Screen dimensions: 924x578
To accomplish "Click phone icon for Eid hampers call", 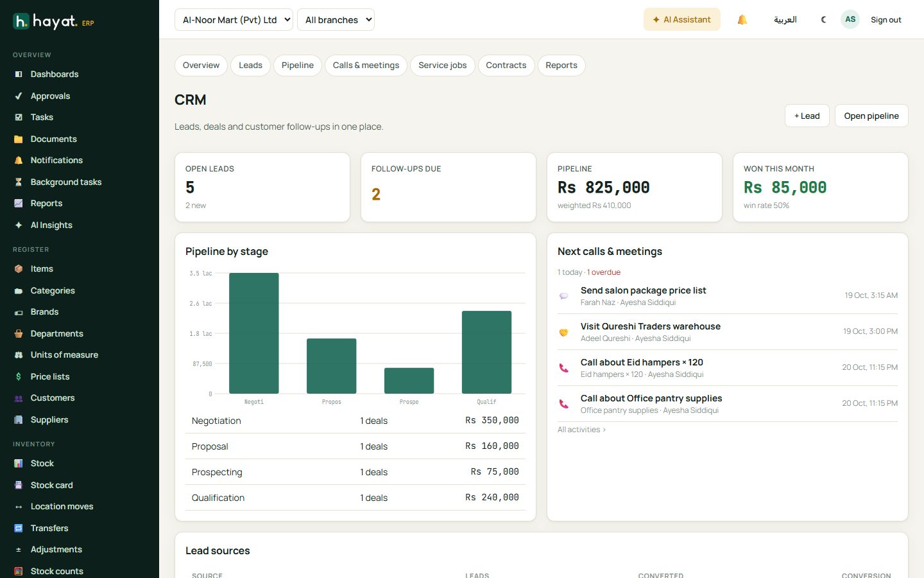I will [x=563, y=368].
